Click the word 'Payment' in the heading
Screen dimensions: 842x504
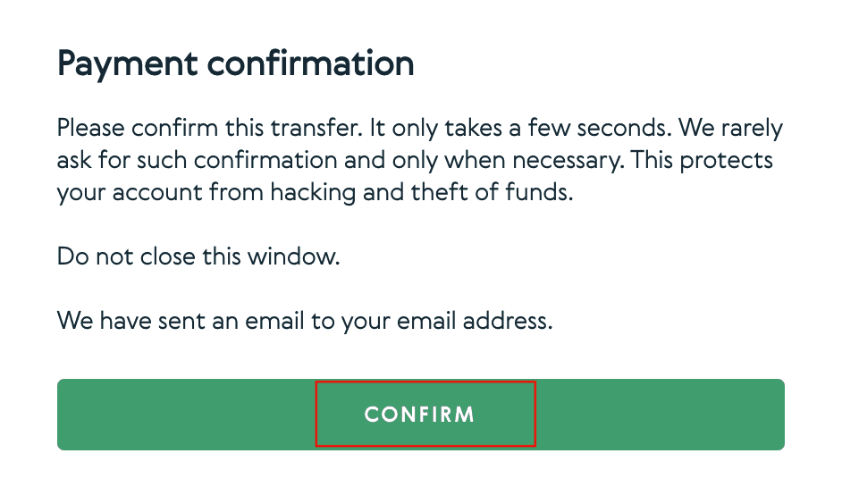(x=127, y=65)
